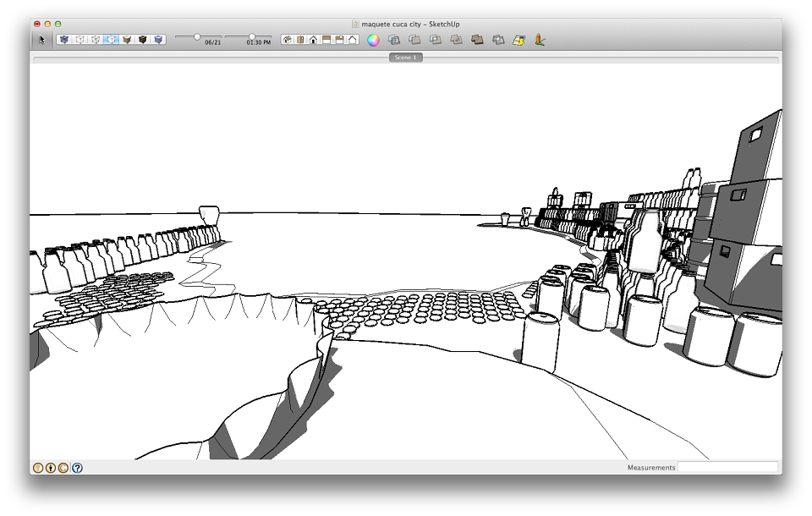Click the Measurements input field
The height and width of the screenshot is (516, 812).
tap(727, 467)
